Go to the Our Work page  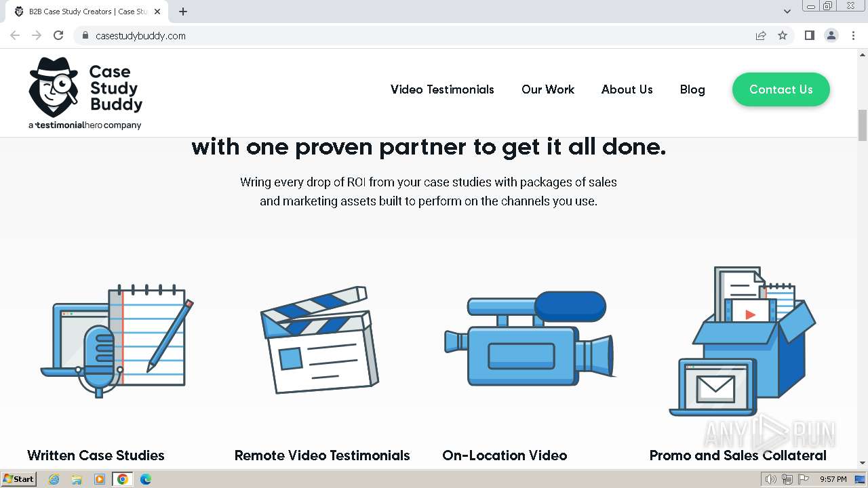[548, 89]
